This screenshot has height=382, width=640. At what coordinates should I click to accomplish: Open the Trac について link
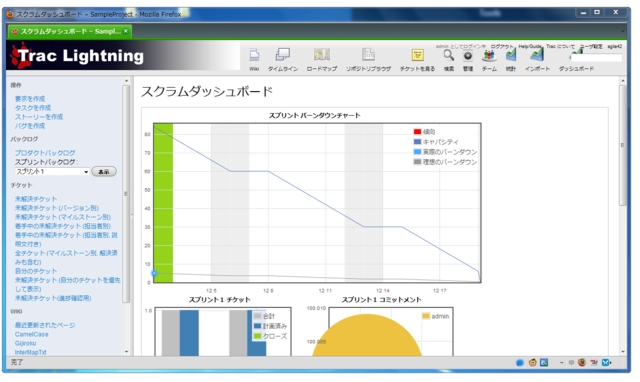(x=560, y=47)
